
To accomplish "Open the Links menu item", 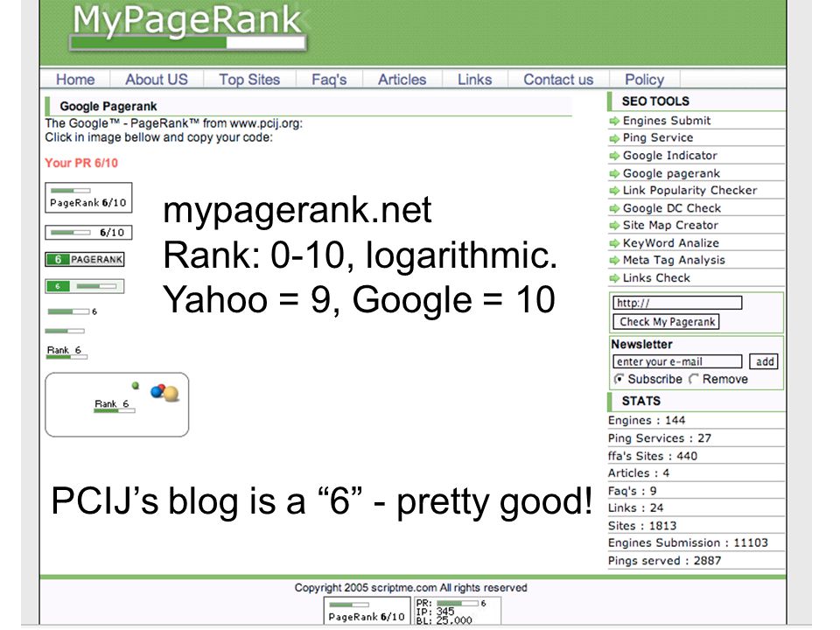I will [474, 80].
